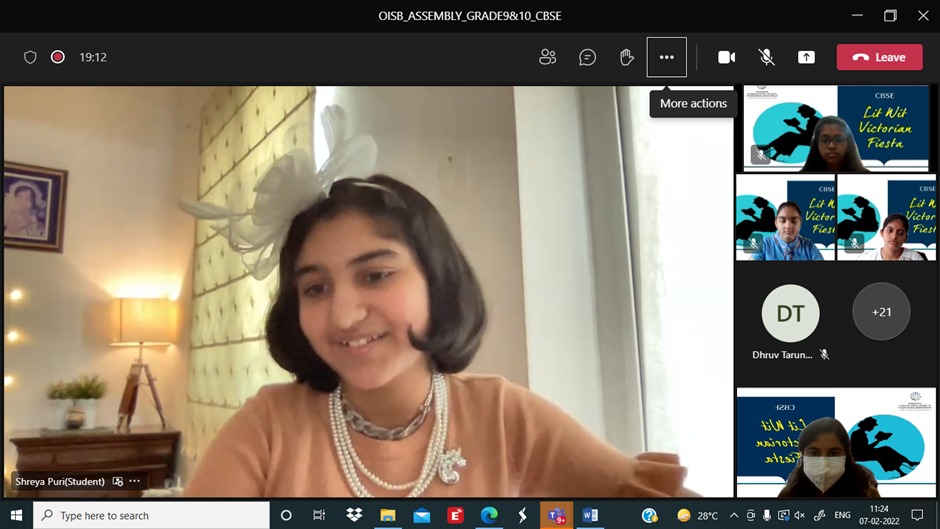Expand the hidden system tray icons chevron
Image resolution: width=940 pixels, height=529 pixels.
(x=734, y=515)
